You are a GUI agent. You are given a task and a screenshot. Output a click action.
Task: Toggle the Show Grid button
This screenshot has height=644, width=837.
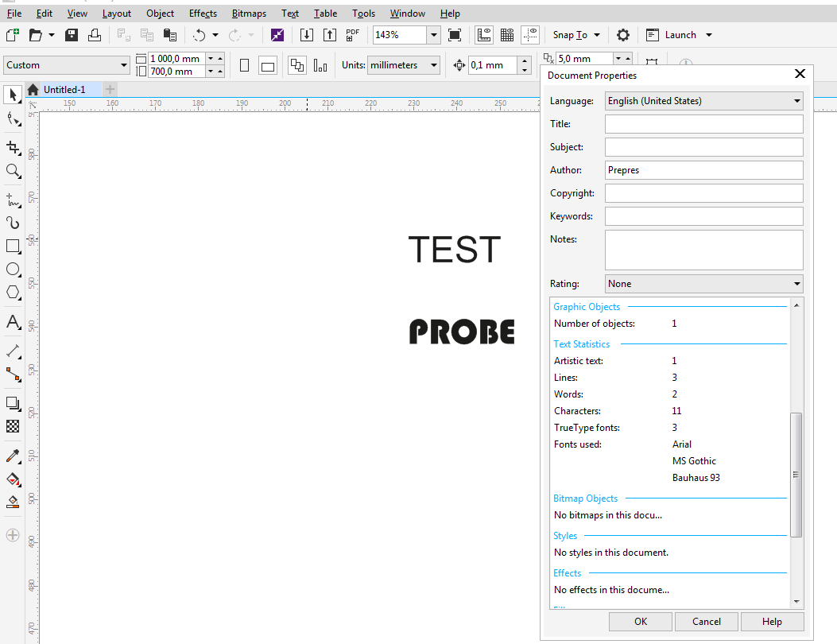coord(507,35)
